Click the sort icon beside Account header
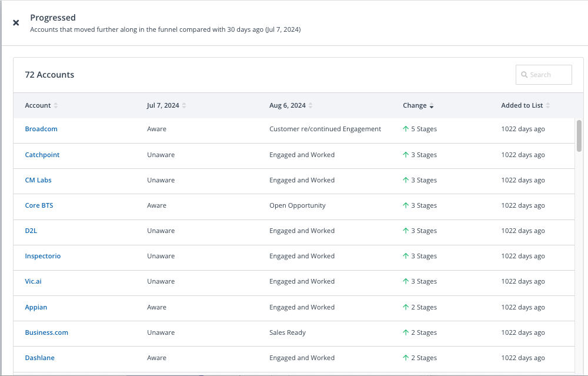 [x=56, y=106]
